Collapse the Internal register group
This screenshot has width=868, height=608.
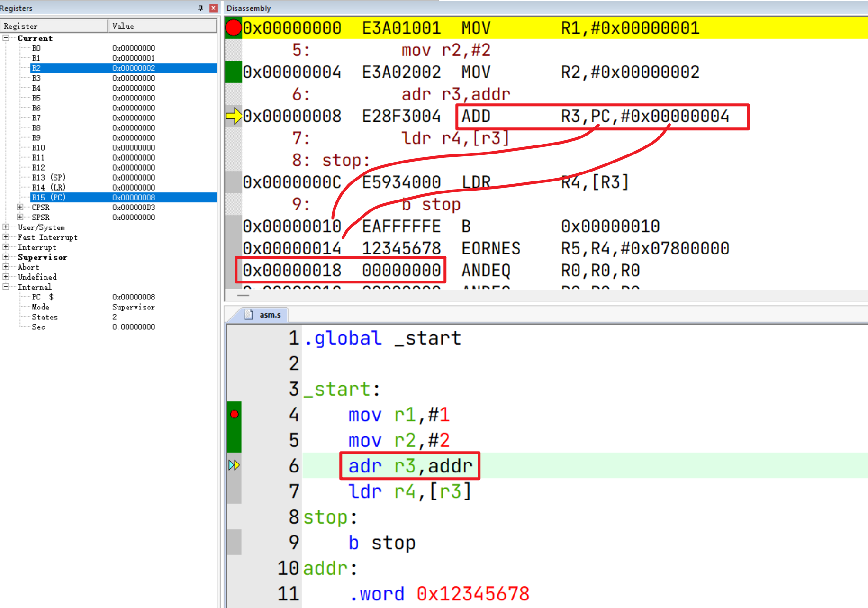6,287
